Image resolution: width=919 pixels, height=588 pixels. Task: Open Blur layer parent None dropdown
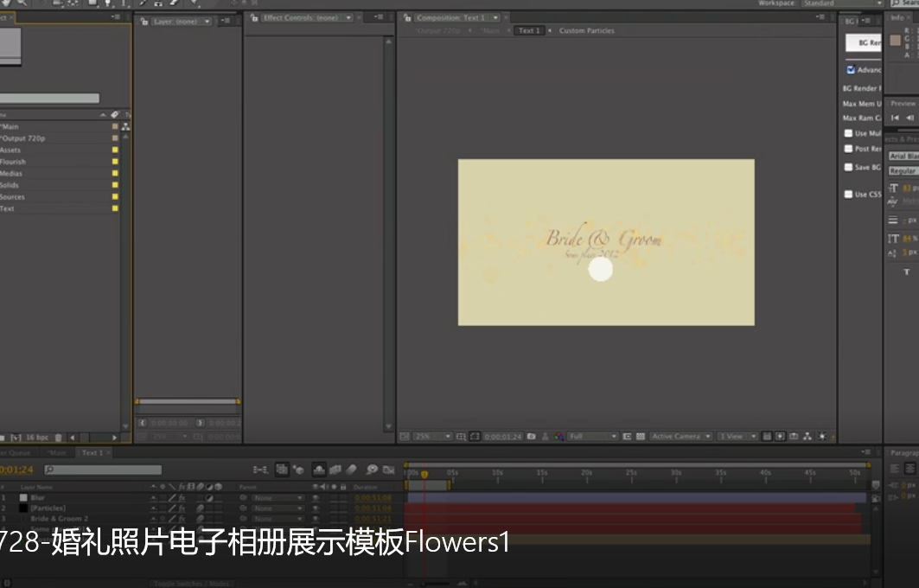pos(278,498)
